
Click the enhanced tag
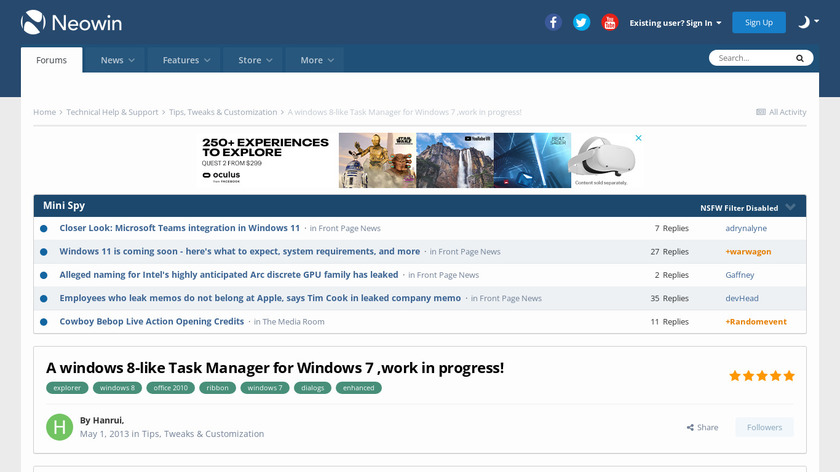coord(358,388)
